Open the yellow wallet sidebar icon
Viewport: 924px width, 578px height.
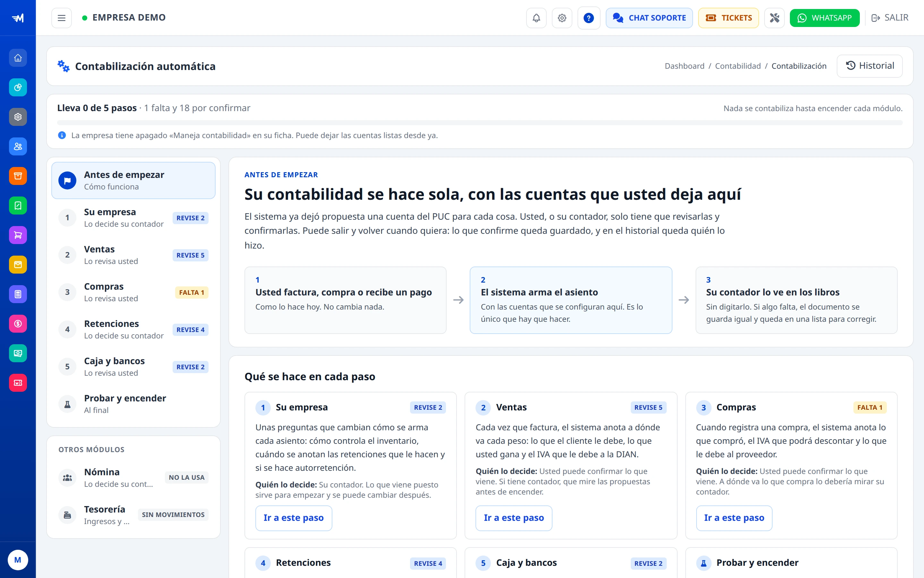[x=18, y=265]
